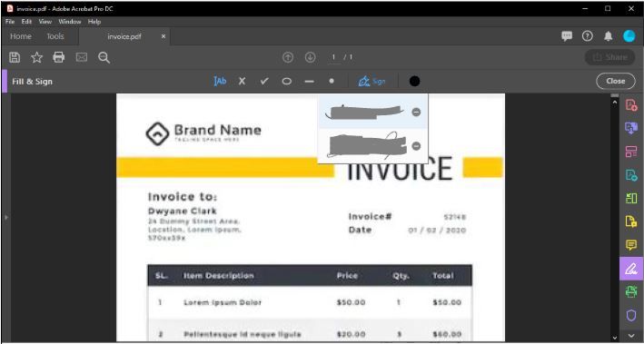Open the green Compare Files sidebar tool
The image size is (644, 344).
coord(631,199)
